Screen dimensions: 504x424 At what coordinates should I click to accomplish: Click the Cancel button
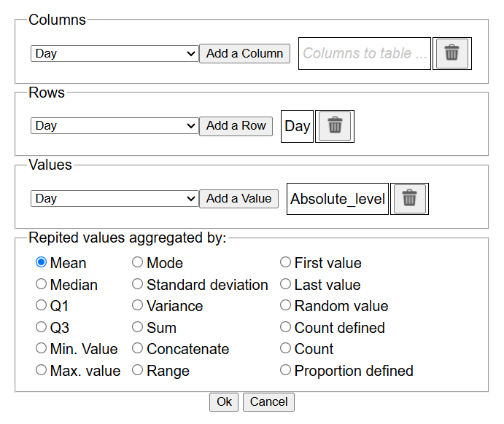coord(268,402)
